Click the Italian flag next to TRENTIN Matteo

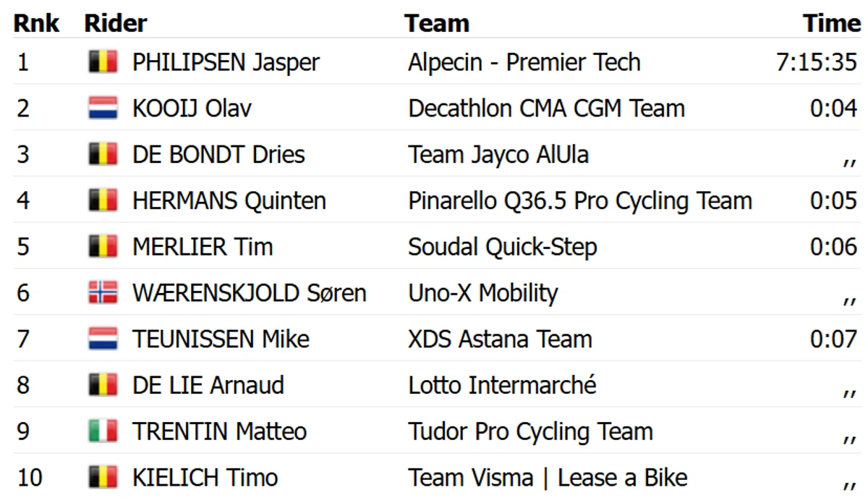coord(103,431)
